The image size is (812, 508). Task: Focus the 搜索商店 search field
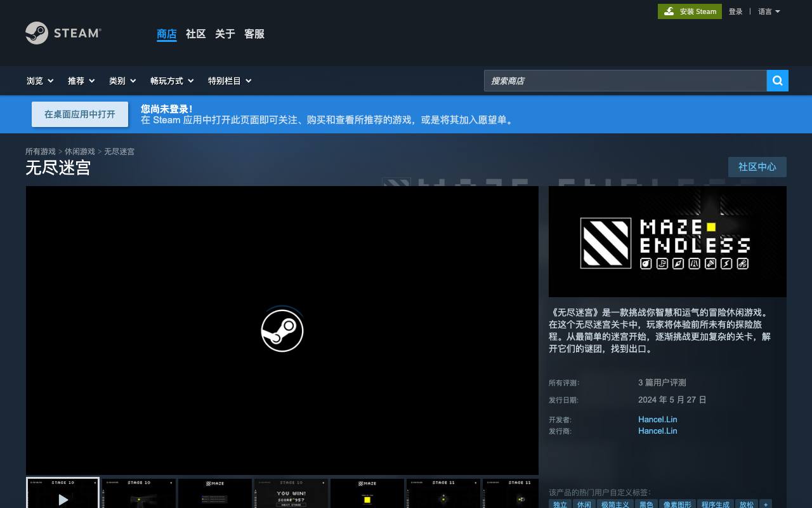point(625,81)
